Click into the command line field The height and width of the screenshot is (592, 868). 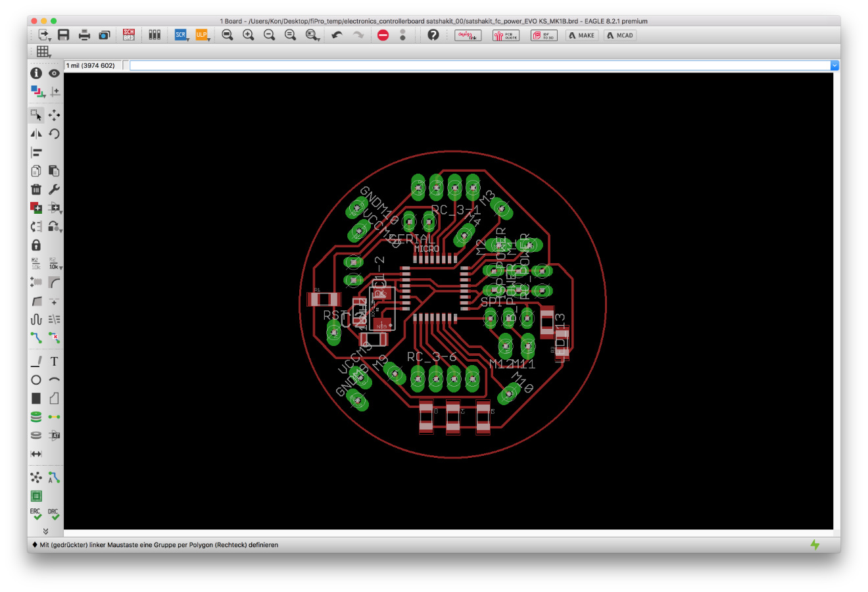click(480, 65)
